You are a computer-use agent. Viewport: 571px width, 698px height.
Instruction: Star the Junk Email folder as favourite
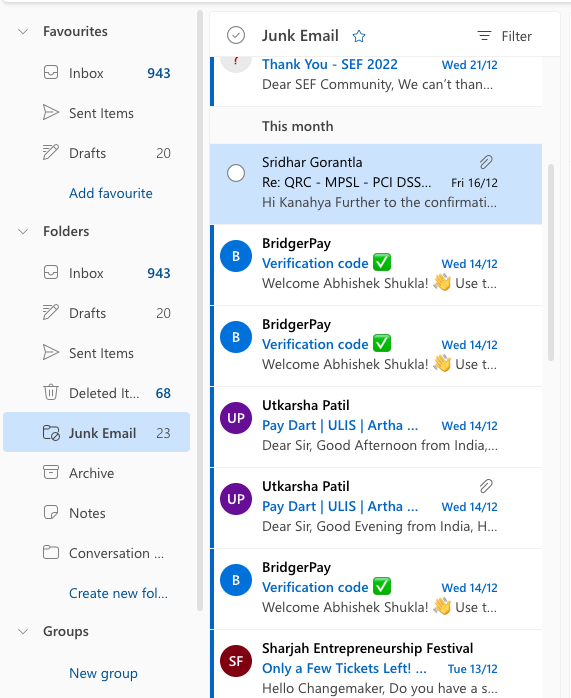(x=359, y=36)
